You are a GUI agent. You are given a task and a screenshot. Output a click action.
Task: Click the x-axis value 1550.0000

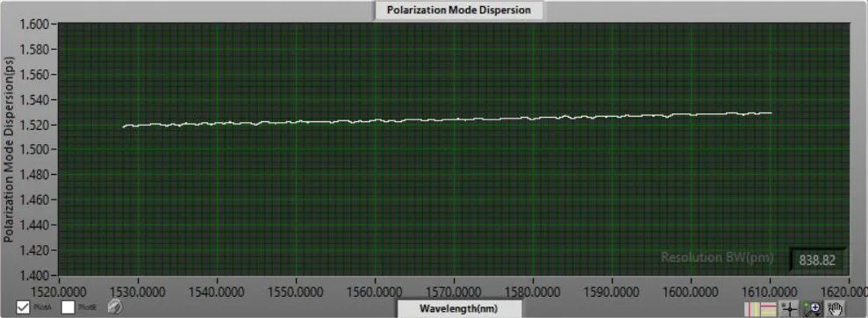(x=296, y=291)
